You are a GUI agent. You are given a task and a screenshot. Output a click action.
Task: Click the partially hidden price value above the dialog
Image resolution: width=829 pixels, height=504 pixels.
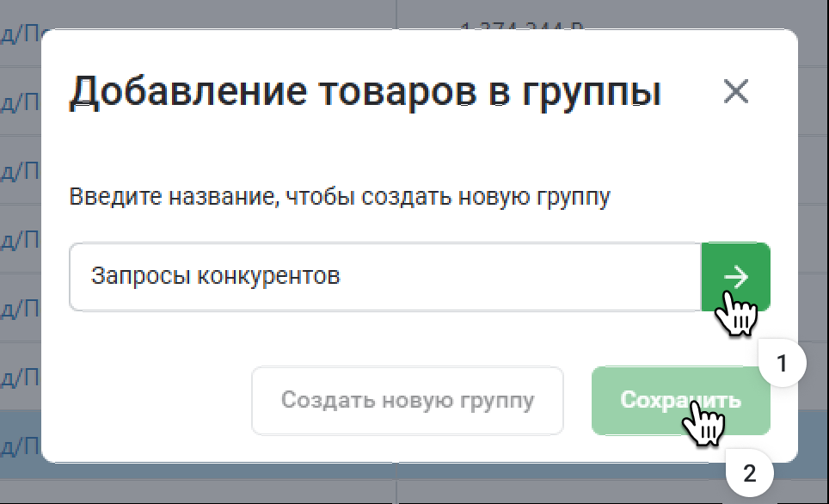point(522,26)
